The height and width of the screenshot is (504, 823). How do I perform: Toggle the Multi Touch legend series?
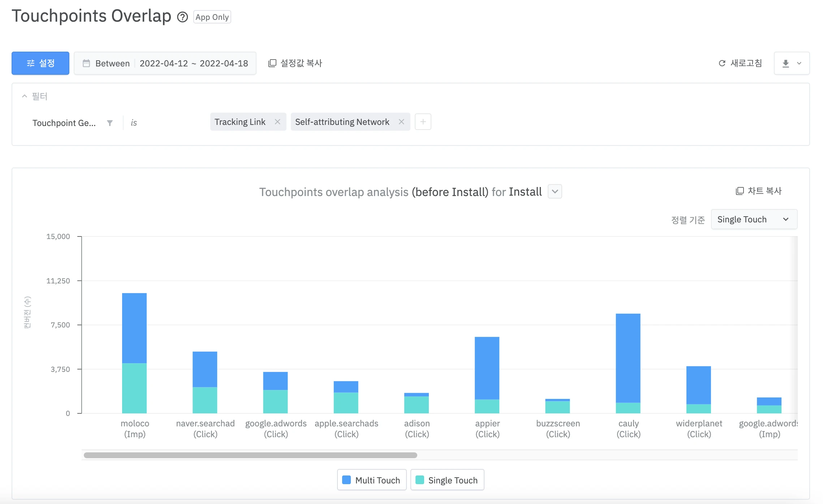tap(372, 480)
